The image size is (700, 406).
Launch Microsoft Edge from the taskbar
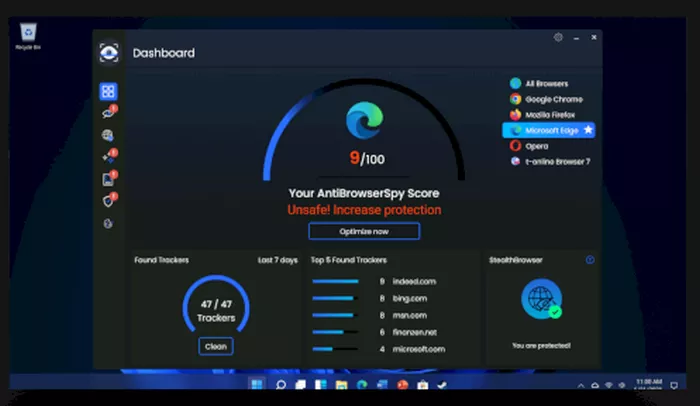362,385
